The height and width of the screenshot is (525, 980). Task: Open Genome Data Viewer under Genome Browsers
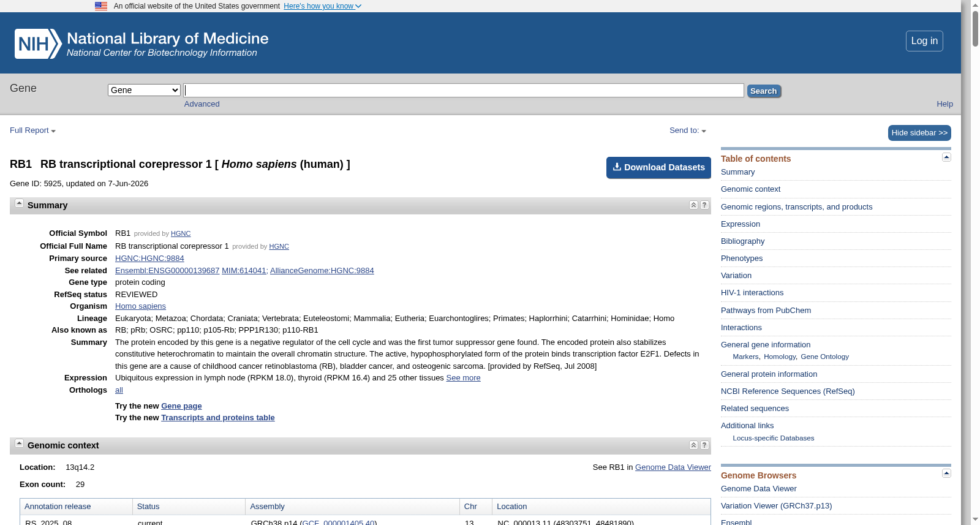tap(758, 489)
